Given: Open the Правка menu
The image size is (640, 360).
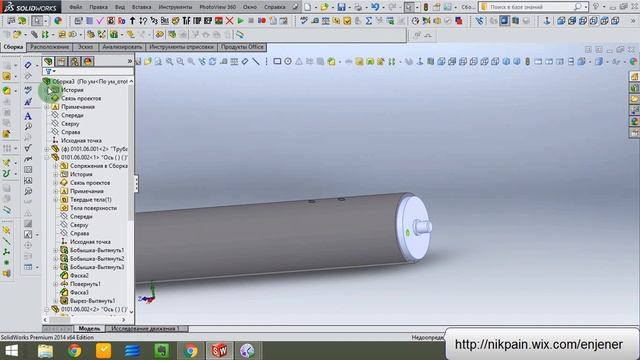Looking at the screenshot, I should point(98,7).
